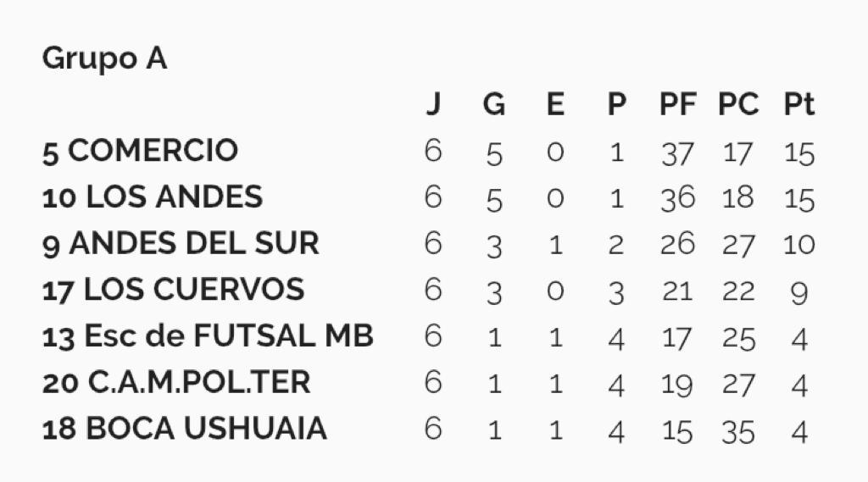The width and height of the screenshot is (868, 482).
Task: Select the PF column header
Action: (x=677, y=103)
